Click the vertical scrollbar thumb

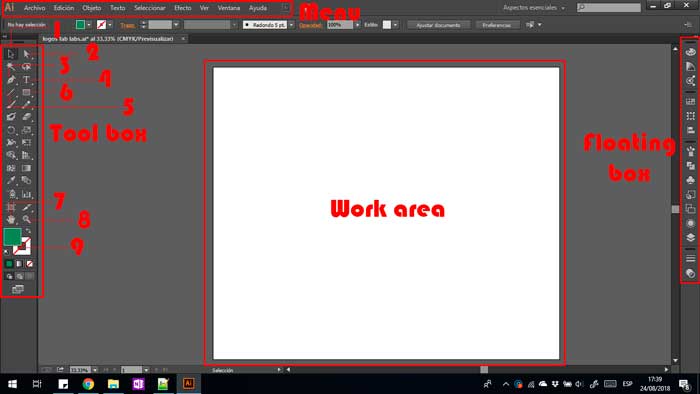point(675,209)
